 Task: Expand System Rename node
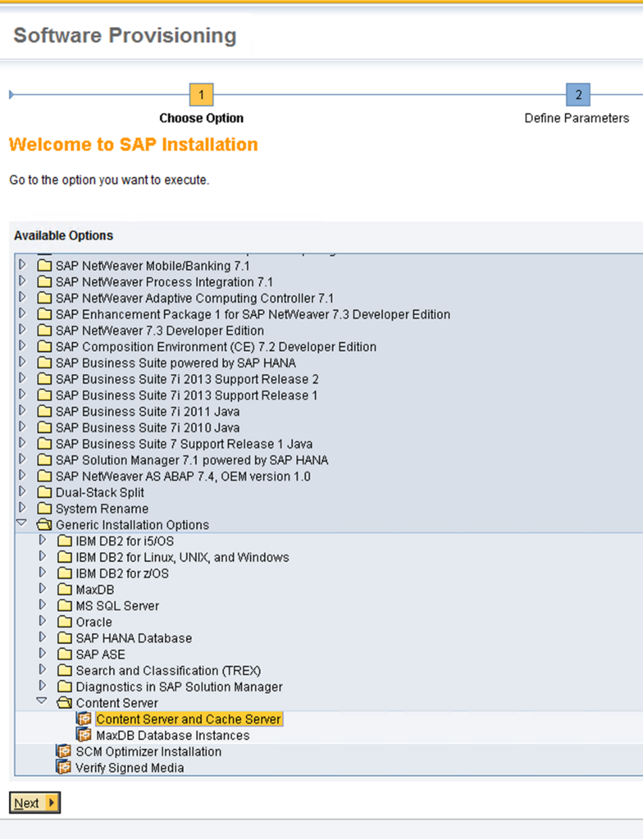22,507
